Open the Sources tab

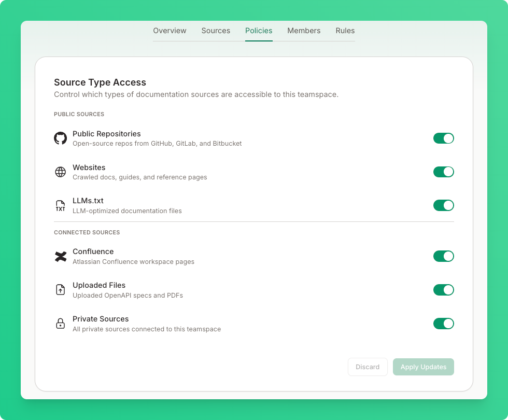tap(216, 31)
